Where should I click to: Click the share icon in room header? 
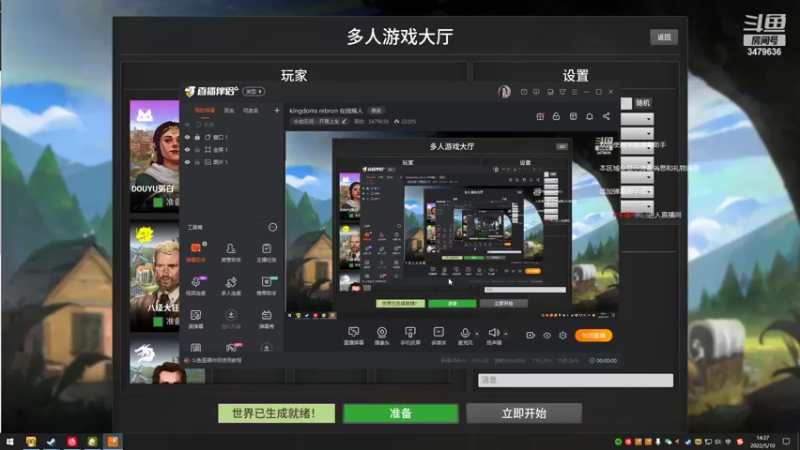(x=606, y=116)
